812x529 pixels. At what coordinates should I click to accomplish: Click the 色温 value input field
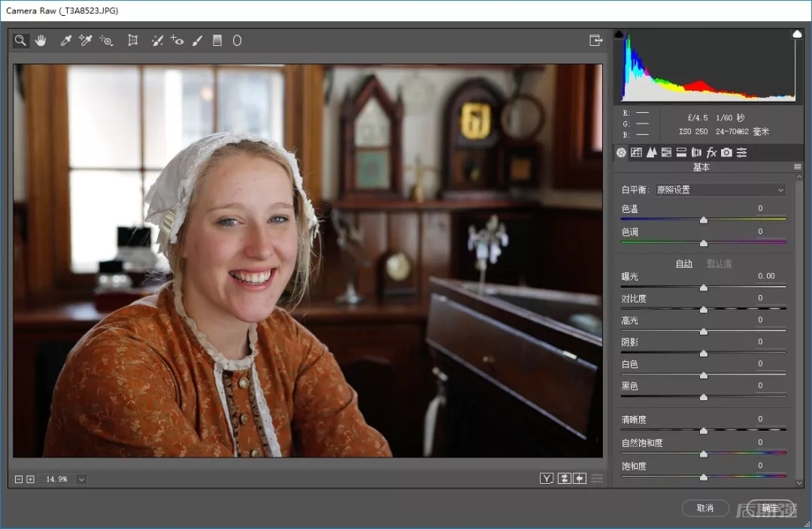(759, 208)
